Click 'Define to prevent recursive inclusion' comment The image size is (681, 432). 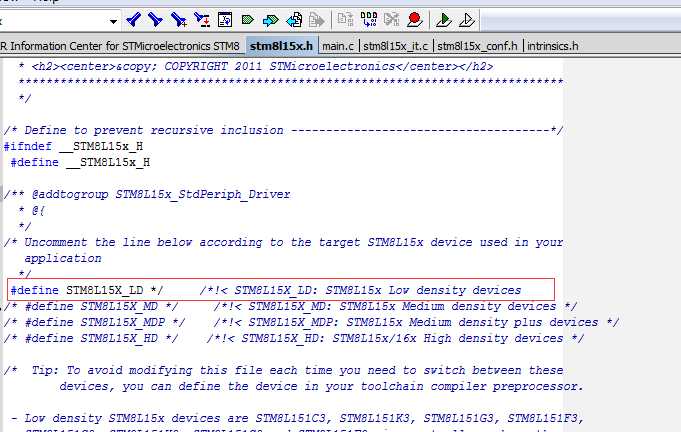[x=283, y=130]
